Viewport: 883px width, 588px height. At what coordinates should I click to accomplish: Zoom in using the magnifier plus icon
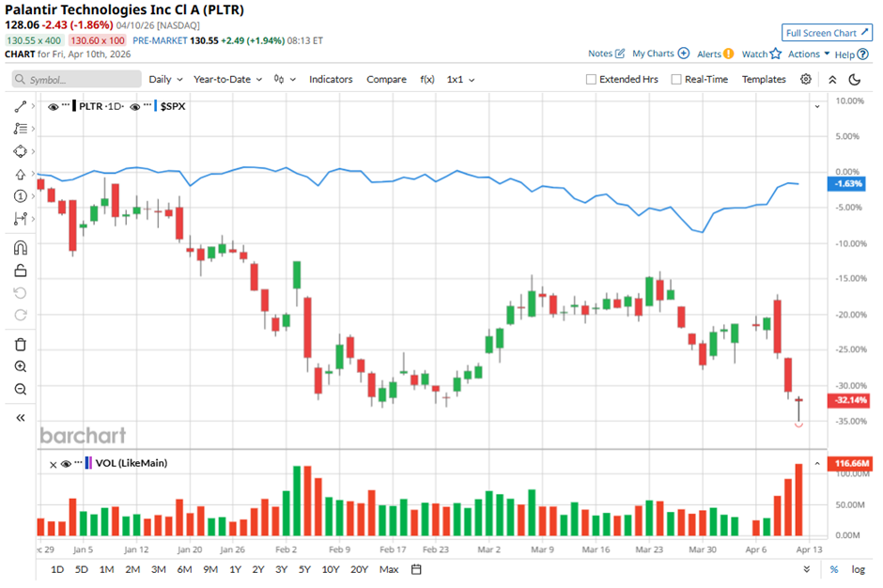(21, 367)
